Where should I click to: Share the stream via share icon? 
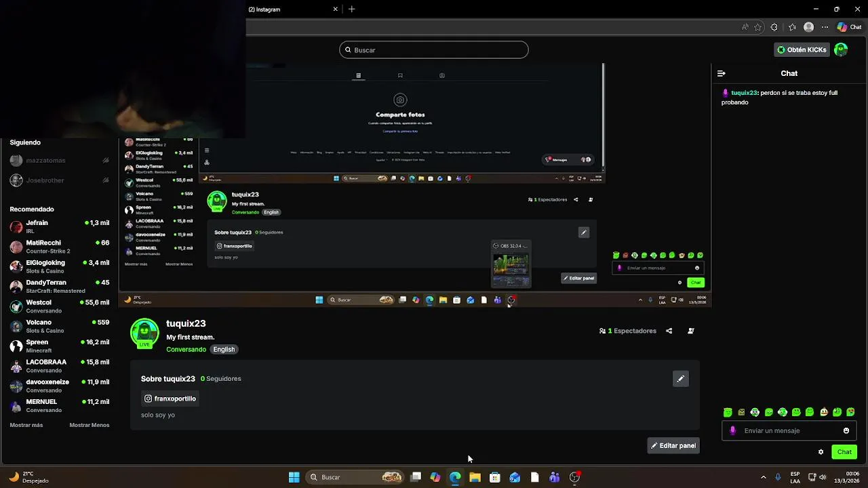point(669,331)
